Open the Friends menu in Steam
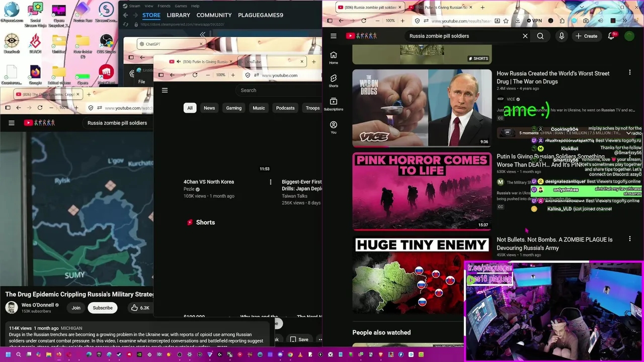Screen dimensions: 644x362 [164, 6]
